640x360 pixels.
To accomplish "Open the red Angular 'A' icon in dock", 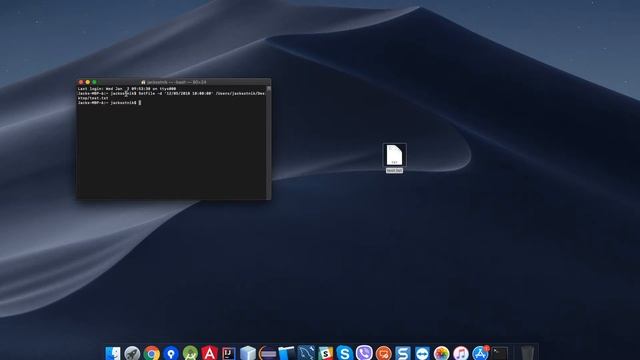I will (x=209, y=353).
